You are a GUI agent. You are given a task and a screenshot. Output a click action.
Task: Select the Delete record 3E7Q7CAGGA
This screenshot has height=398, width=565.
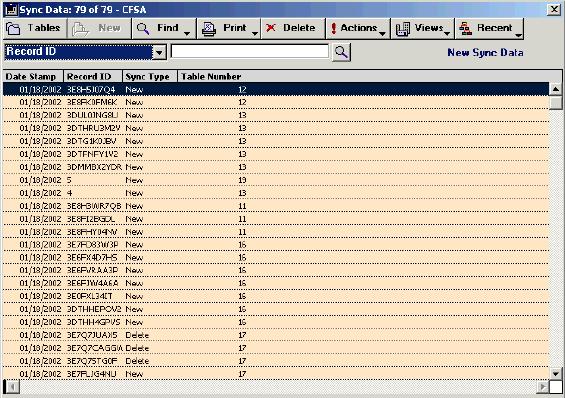tap(276, 348)
